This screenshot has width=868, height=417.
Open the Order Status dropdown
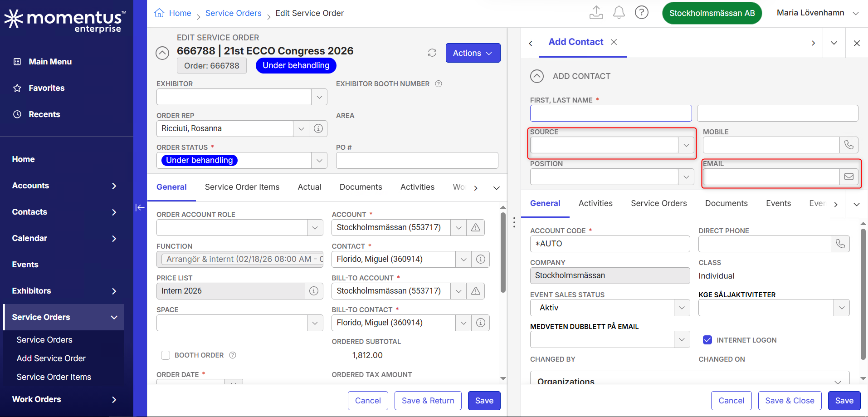click(x=319, y=160)
